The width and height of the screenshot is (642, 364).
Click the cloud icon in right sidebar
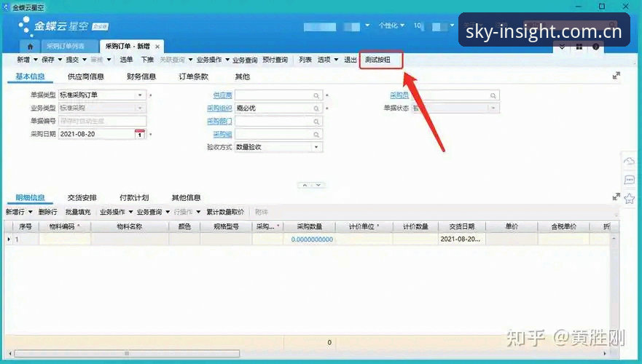629,161
